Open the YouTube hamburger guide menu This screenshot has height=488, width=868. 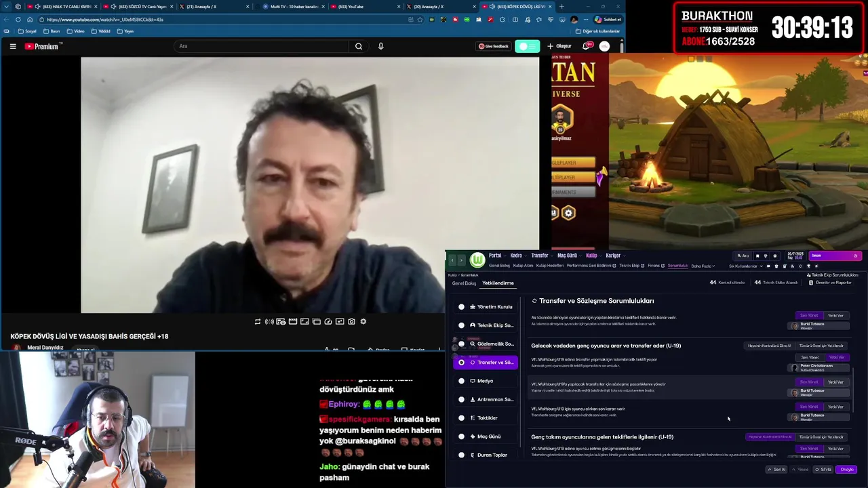13,46
